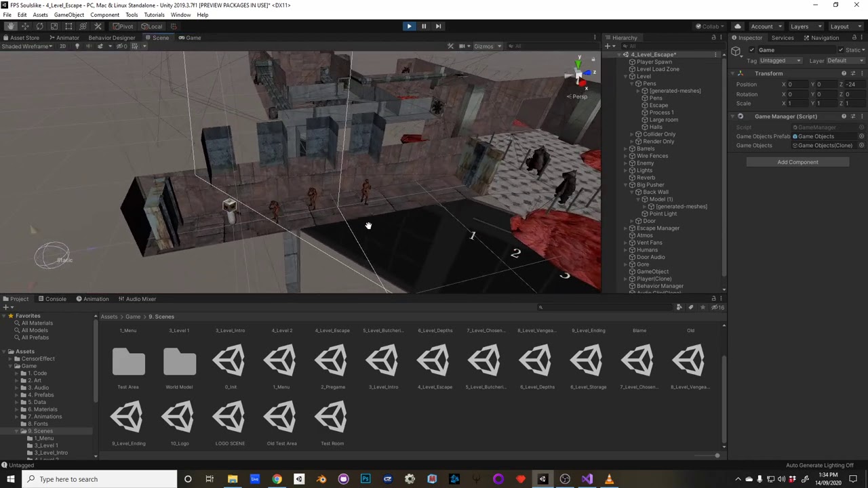Click the Play button

[409, 26]
